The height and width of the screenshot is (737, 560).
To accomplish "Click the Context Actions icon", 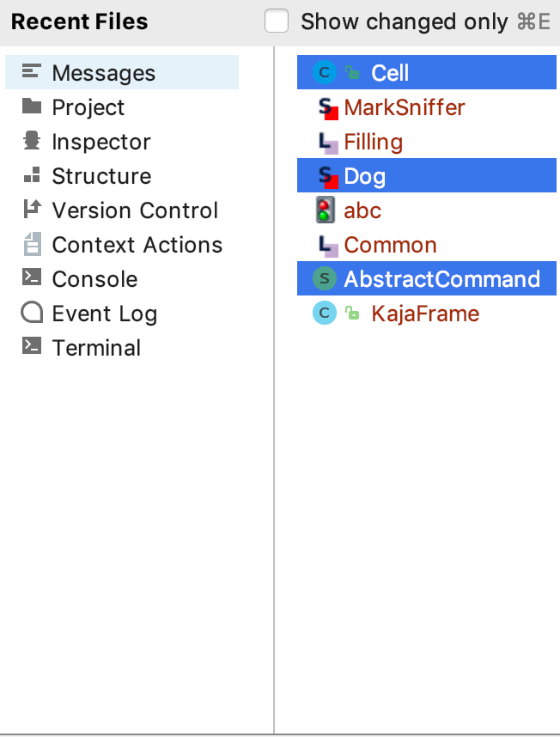I will tap(27, 245).
